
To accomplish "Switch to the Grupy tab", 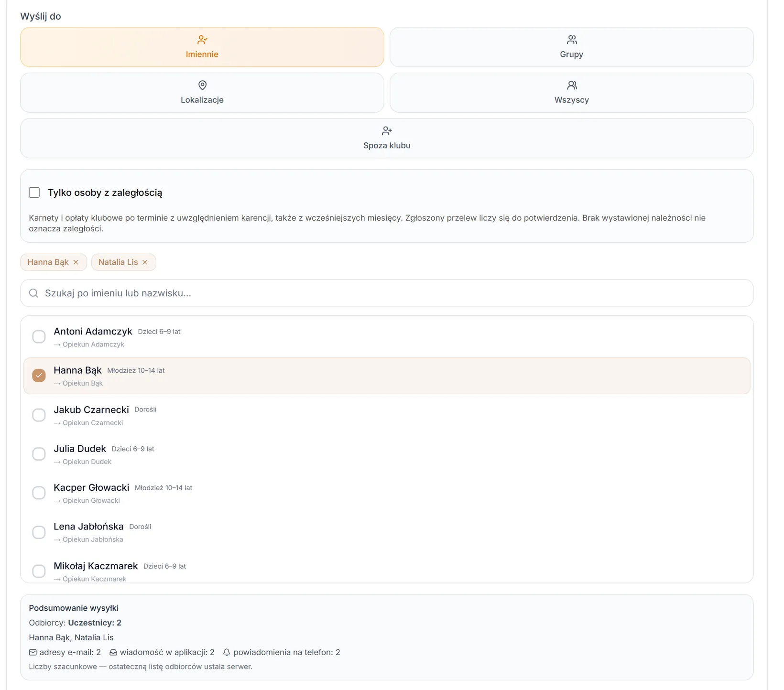I will click(571, 47).
